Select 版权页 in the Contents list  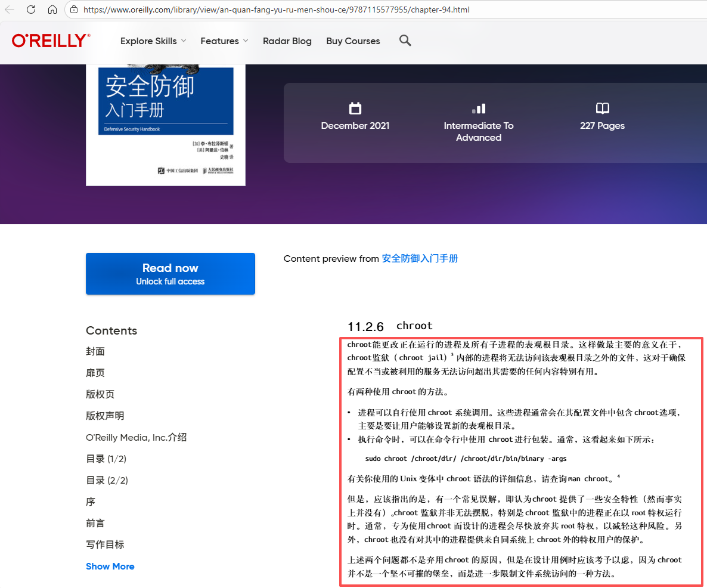click(100, 394)
